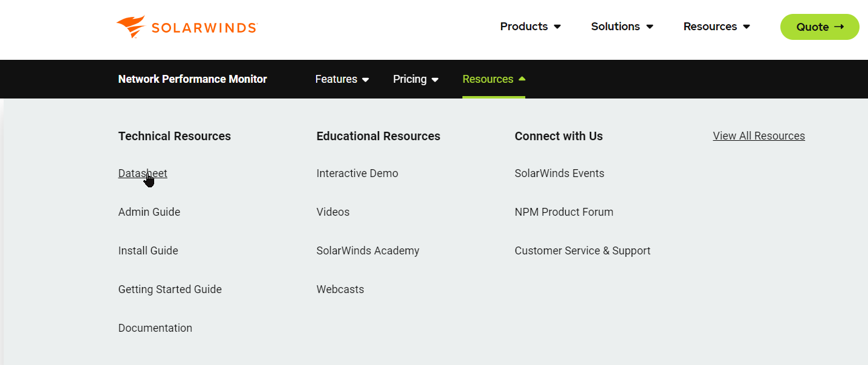The height and width of the screenshot is (365, 868).
Task: Expand the Pricing submenu
Action: pos(416,79)
